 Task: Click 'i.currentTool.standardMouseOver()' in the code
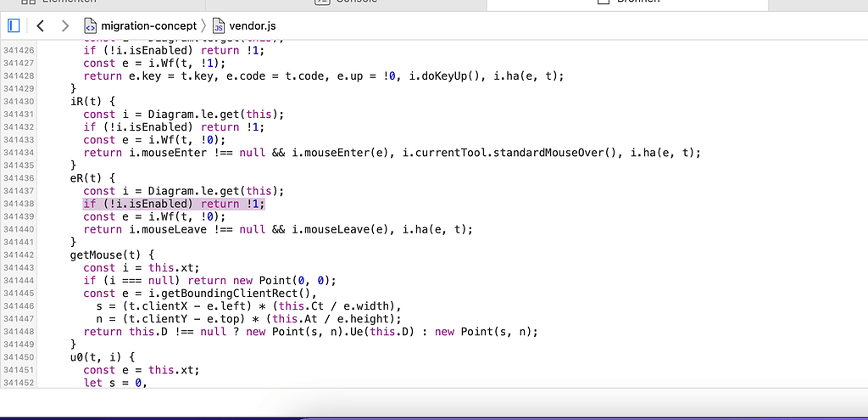pyautogui.click(x=508, y=153)
